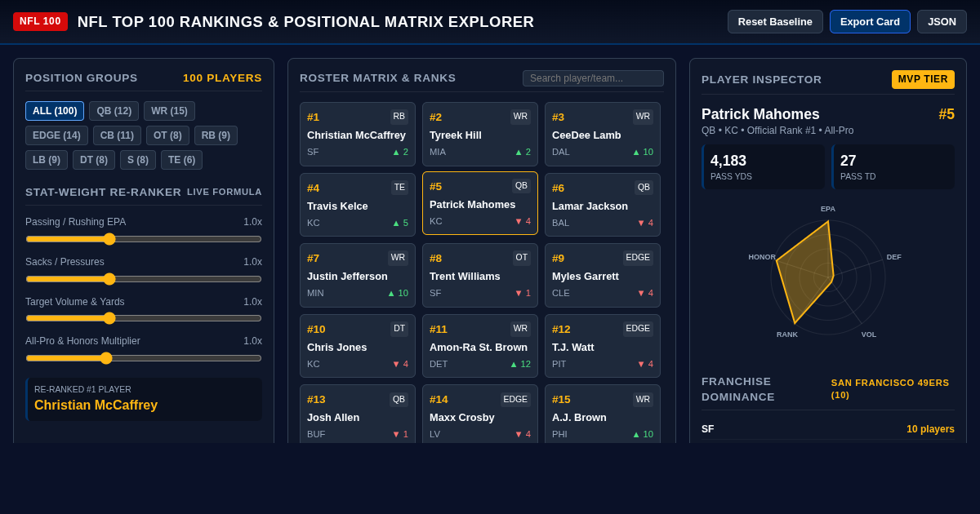980x514 pixels.
Task: Click the player radar chart
Action: (x=827, y=277)
